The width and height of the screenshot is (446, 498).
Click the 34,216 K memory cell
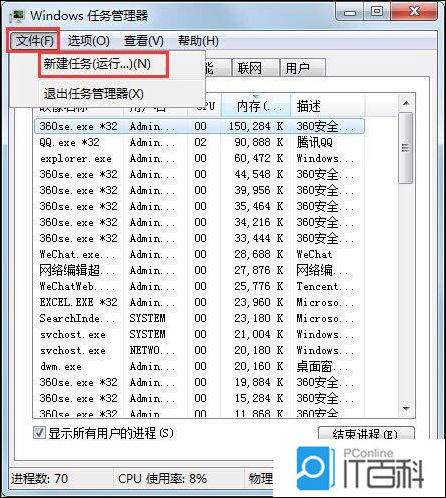(x=259, y=222)
